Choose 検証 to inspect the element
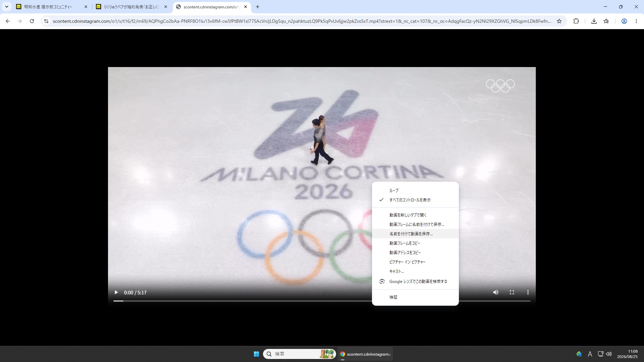This screenshot has width=644, height=362. (415, 297)
